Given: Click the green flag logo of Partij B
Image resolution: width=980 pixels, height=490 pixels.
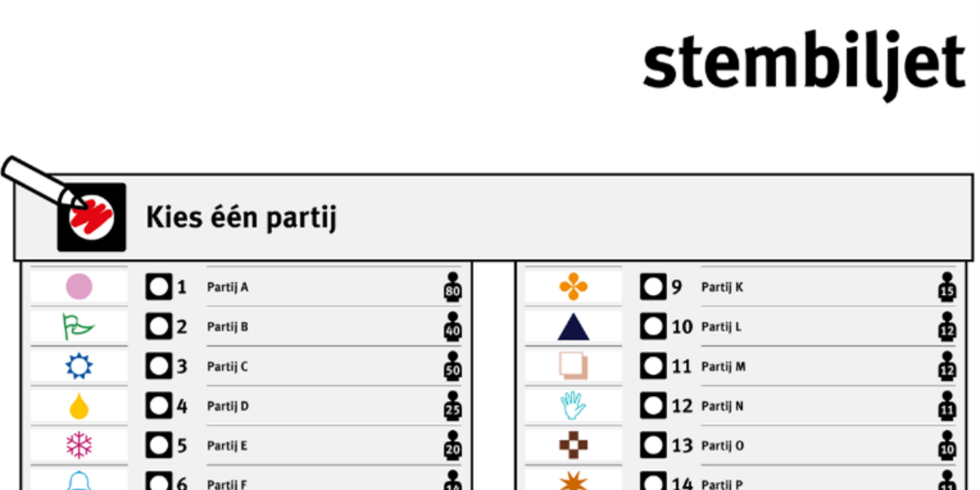Looking at the screenshot, I should click(78, 327).
